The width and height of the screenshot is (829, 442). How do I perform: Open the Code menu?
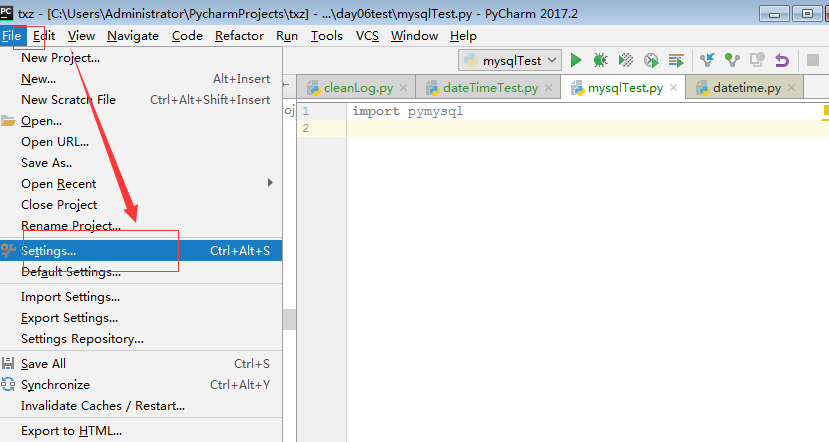187,36
